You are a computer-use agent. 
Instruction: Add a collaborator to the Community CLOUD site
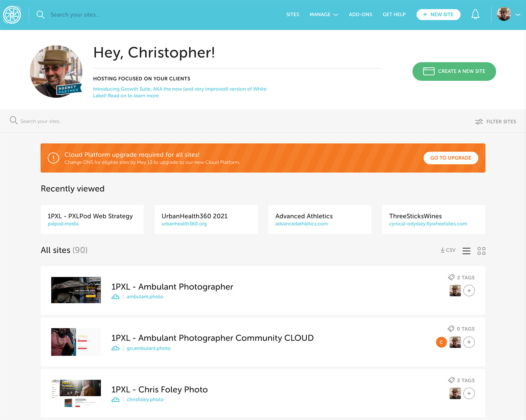pos(469,342)
